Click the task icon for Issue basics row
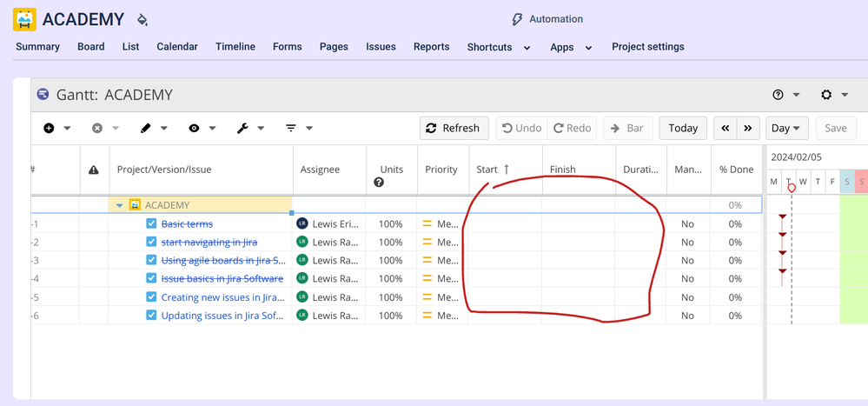This screenshot has width=868, height=406. (x=152, y=278)
